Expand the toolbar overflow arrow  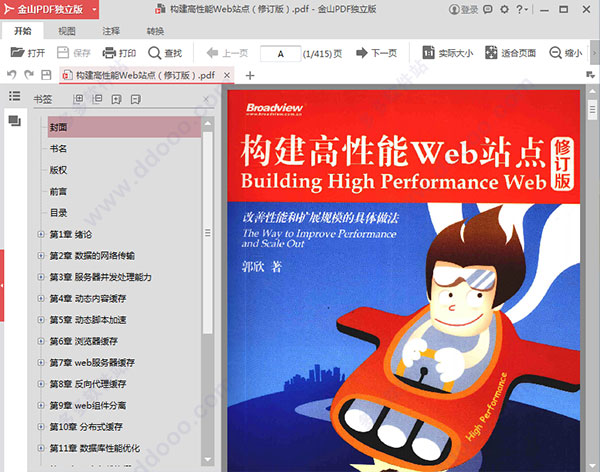[594, 53]
